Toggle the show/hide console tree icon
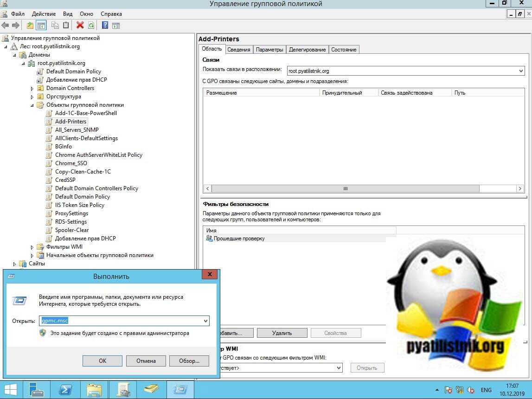 (41, 26)
